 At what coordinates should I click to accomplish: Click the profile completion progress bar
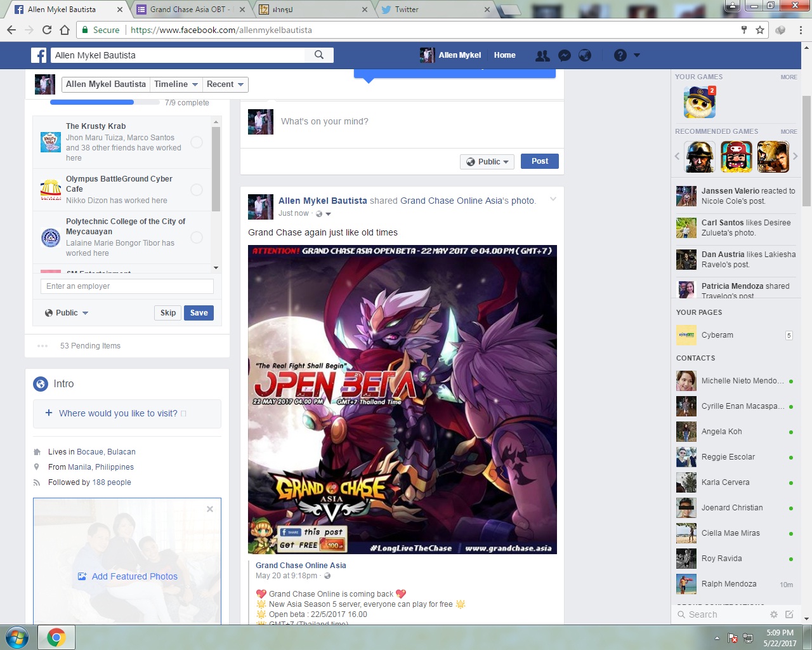(105, 102)
